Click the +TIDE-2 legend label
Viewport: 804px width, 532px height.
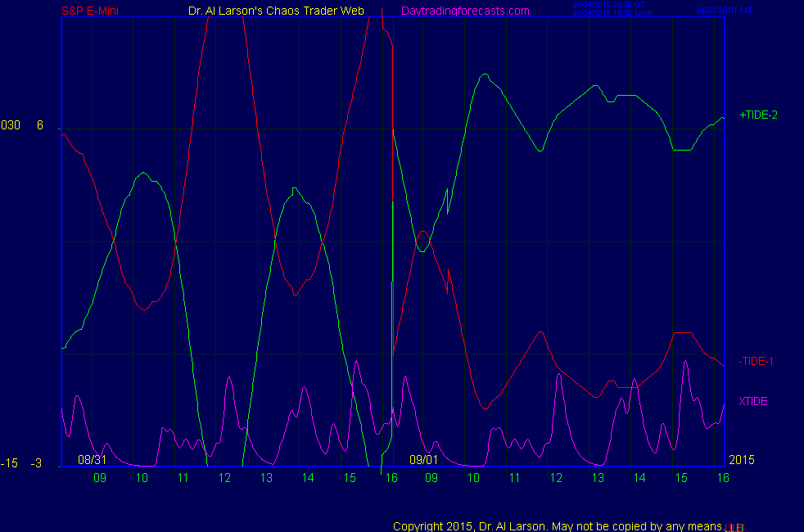coord(758,115)
